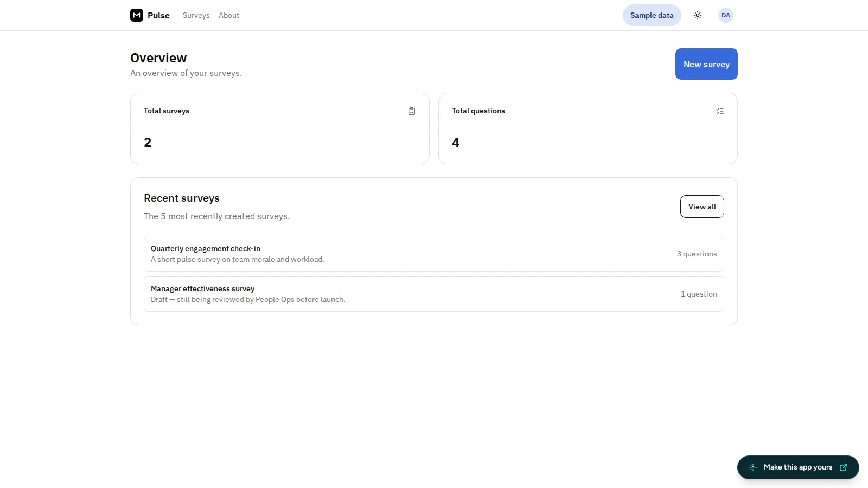Click the clipboard icon in Total surveys card
868x488 pixels.
412,111
